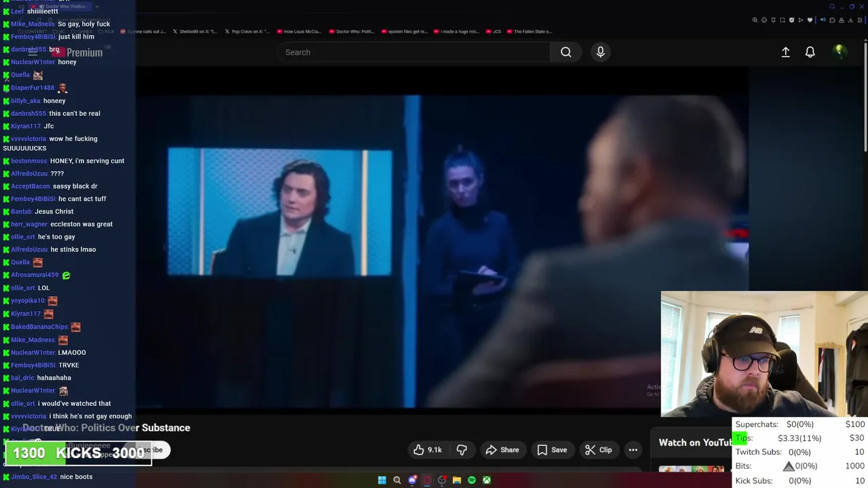Open the YouTube upload/create icon
Image resolution: width=868 pixels, height=488 pixels.
[x=785, y=52]
